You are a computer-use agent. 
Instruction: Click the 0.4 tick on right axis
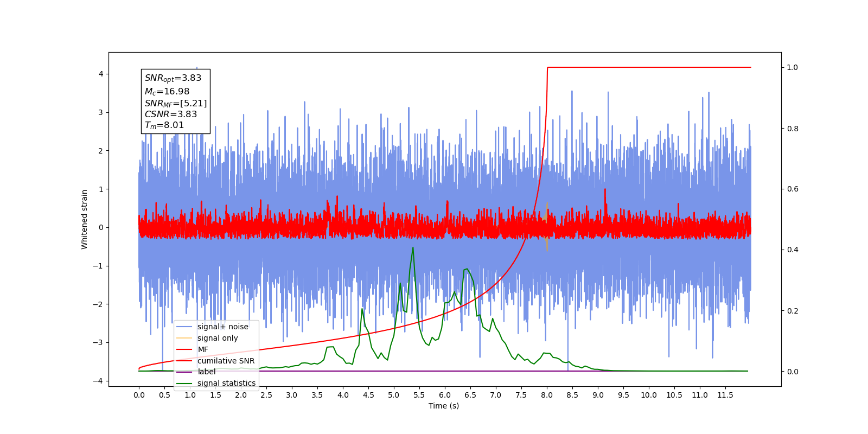point(793,250)
